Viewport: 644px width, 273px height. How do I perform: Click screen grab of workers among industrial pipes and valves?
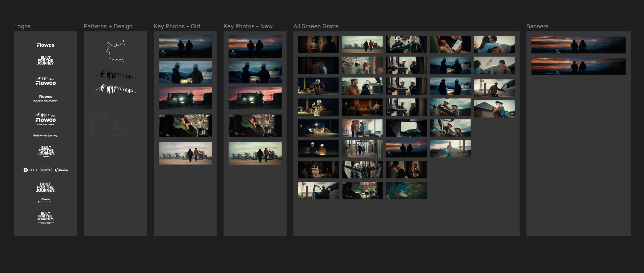coord(362,65)
